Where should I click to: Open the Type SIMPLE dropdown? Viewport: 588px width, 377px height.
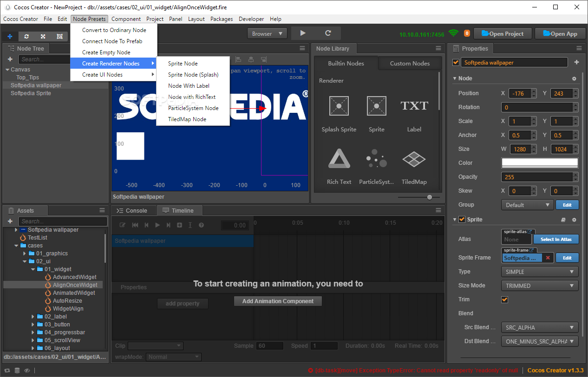pos(540,272)
